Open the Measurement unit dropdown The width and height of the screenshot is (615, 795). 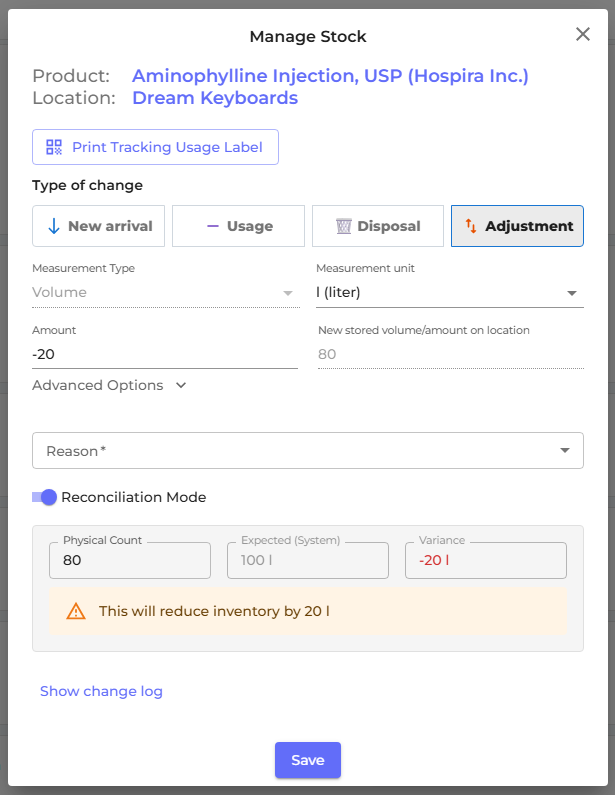click(x=449, y=293)
